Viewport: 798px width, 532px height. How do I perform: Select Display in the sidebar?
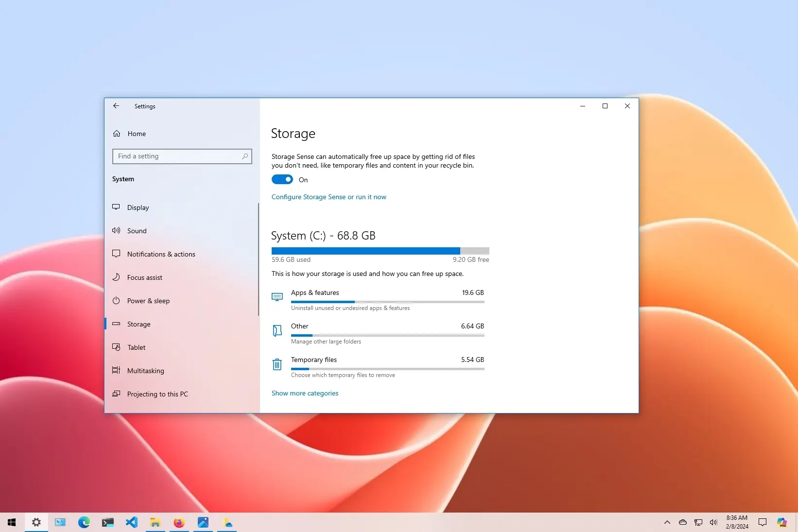click(182, 207)
